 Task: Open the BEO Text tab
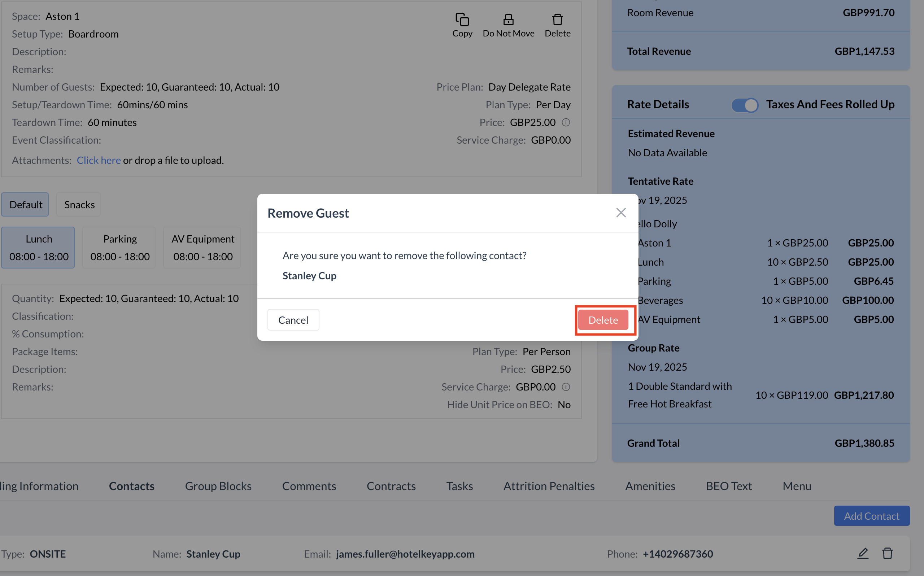coord(729,486)
